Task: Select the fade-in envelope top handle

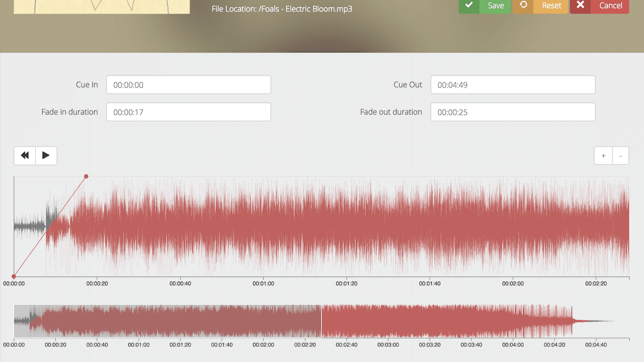Action: [x=86, y=176]
